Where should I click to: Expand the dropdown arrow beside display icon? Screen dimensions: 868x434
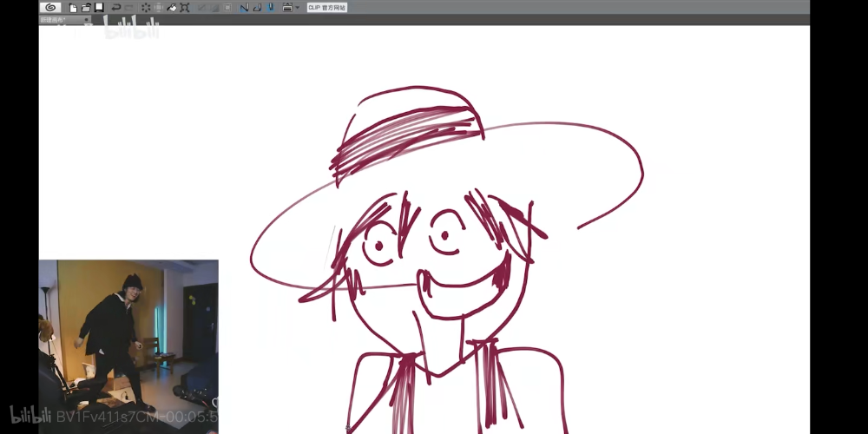coord(297,8)
